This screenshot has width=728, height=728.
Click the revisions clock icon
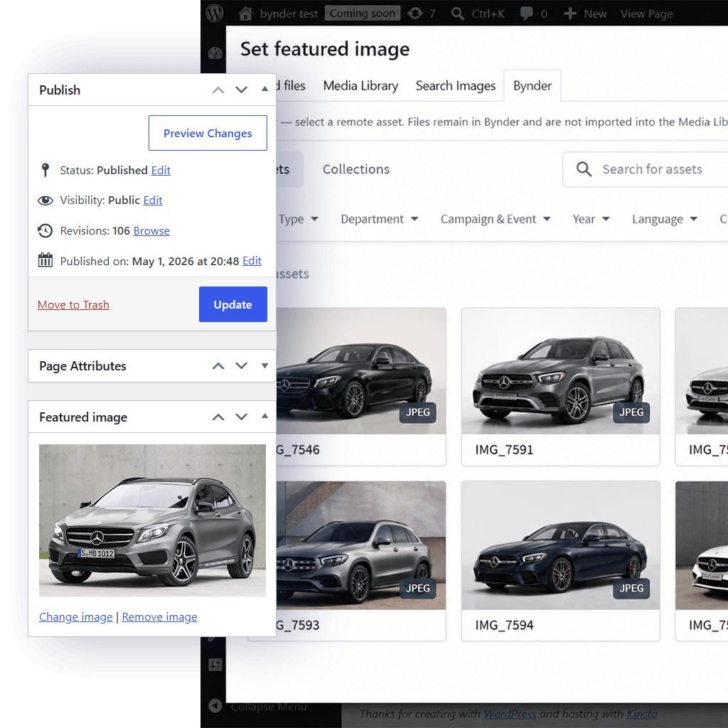click(x=45, y=231)
